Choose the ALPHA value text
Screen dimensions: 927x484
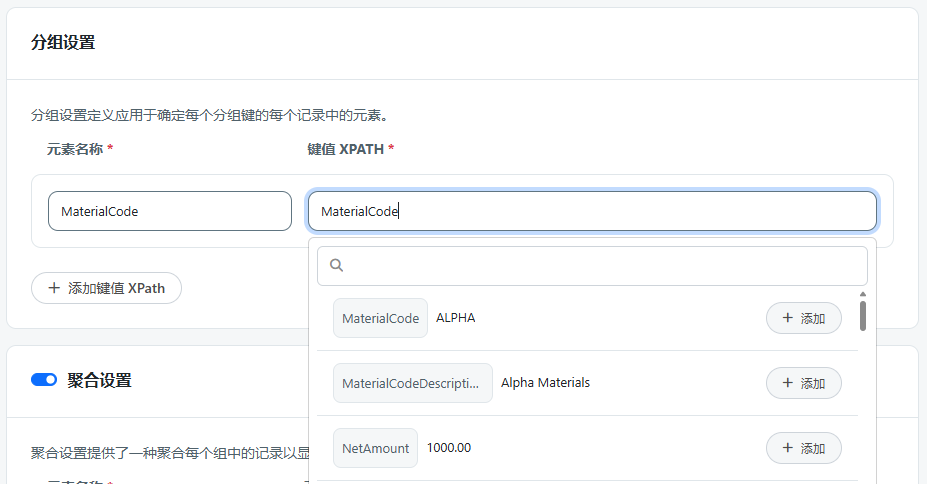coord(456,318)
